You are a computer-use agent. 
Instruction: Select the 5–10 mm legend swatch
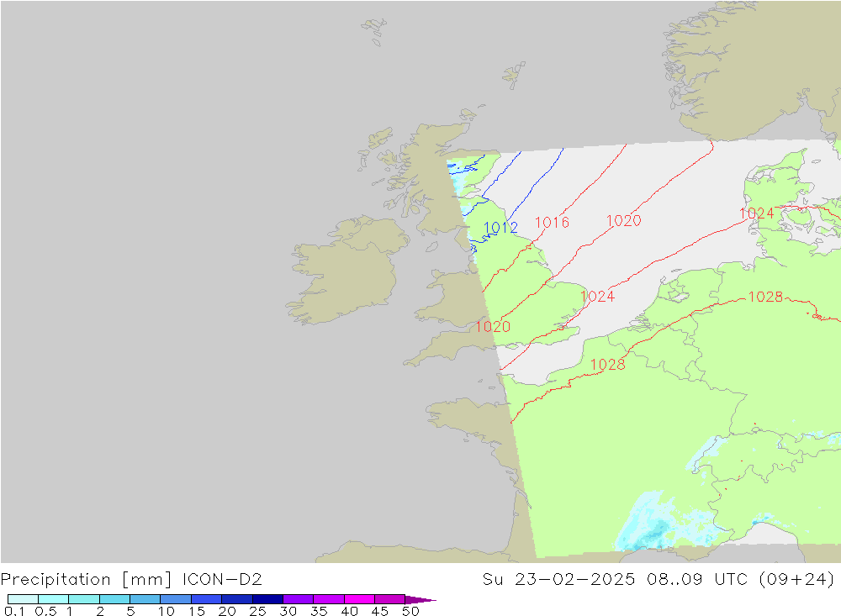pos(145,599)
